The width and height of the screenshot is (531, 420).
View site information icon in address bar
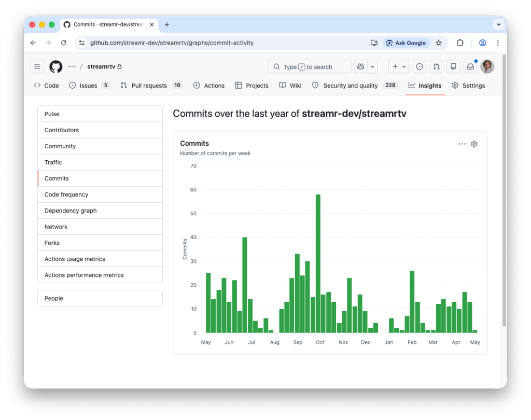point(81,43)
